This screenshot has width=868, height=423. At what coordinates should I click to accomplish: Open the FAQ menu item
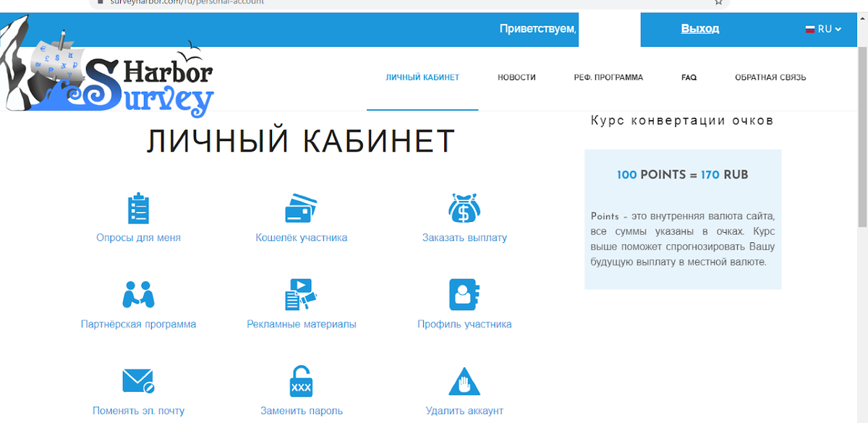click(689, 77)
